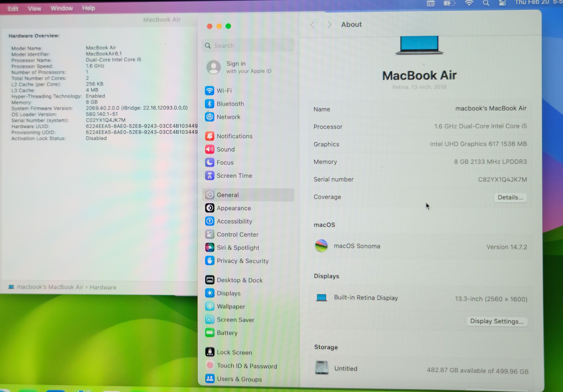Viewport: 563px width, 392px height.
Task: Open Focus settings
Action: (x=225, y=162)
